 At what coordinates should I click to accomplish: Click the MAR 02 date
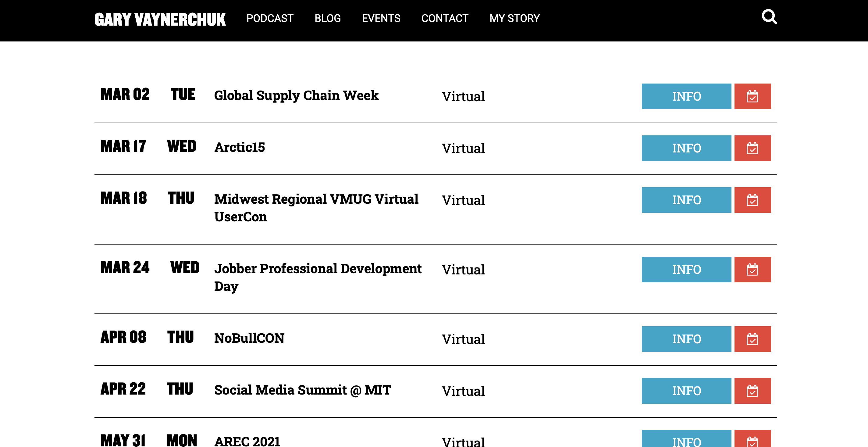pyautogui.click(x=125, y=95)
